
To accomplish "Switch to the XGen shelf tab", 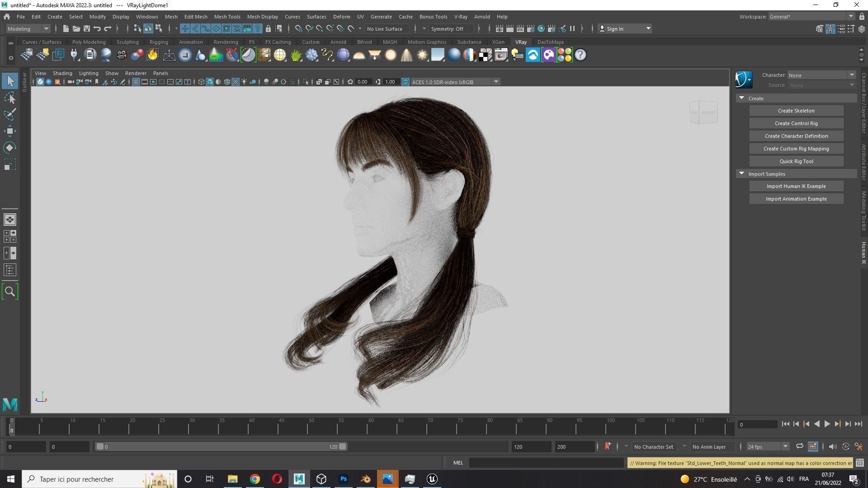I will click(498, 42).
